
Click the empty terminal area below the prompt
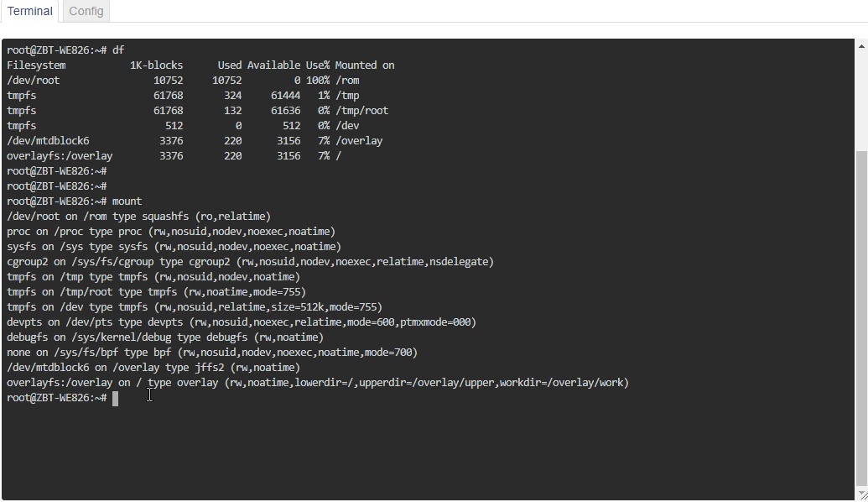point(419,445)
